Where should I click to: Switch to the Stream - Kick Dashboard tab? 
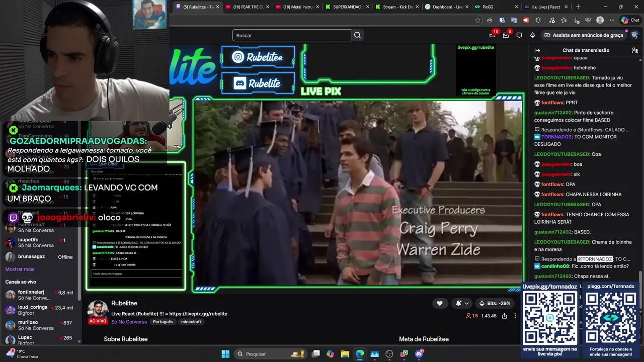pos(396,7)
